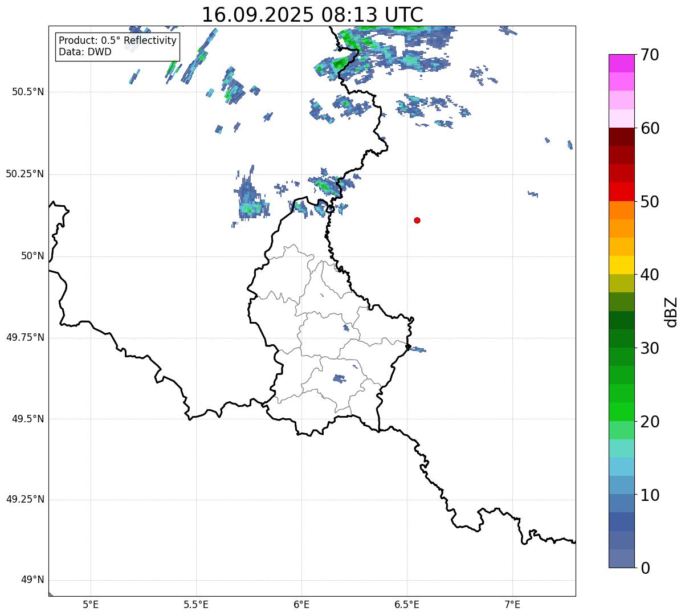Click the 6.5°E longitude label
The width and height of the screenshot is (685, 616).
(x=407, y=604)
